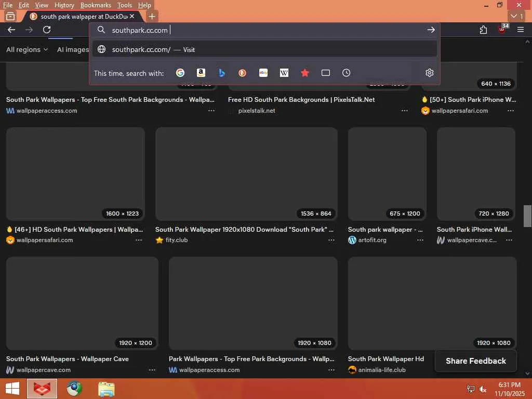Open options for HD South Park Wallpapers result
The height and width of the screenshot is (399, 532).
(138, 240)
